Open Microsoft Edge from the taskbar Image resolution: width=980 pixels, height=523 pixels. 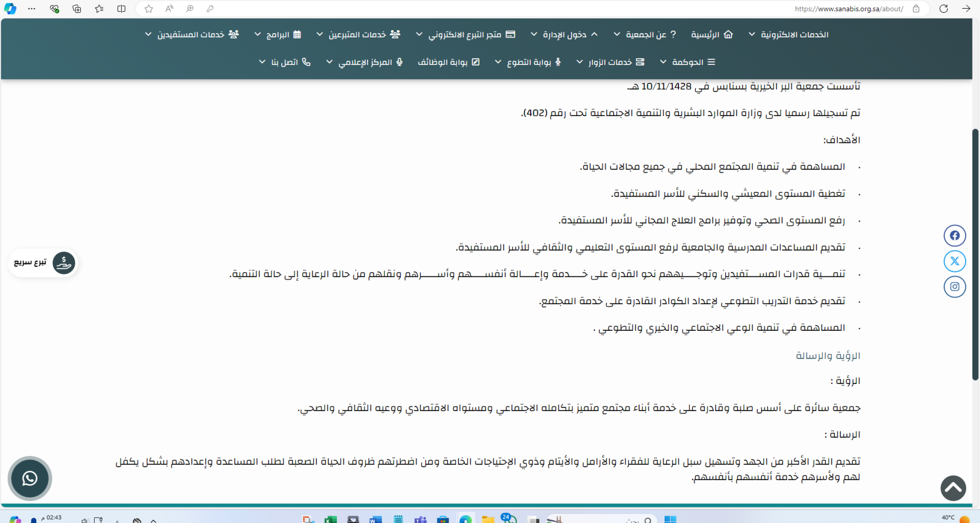pos(465,520)
